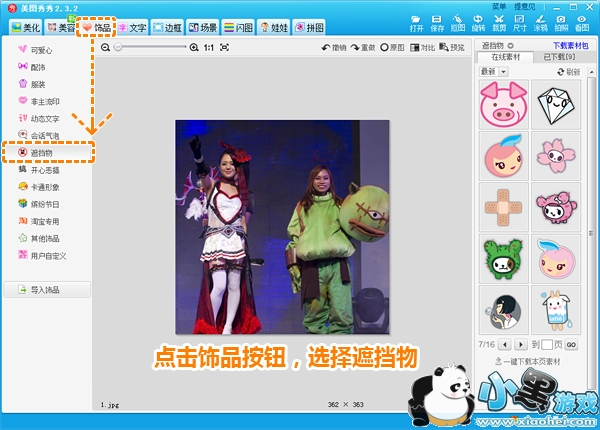Toggle the 对比 compare view
The width and height of the screenshot is (600, 430).
(x=422, y=47)
